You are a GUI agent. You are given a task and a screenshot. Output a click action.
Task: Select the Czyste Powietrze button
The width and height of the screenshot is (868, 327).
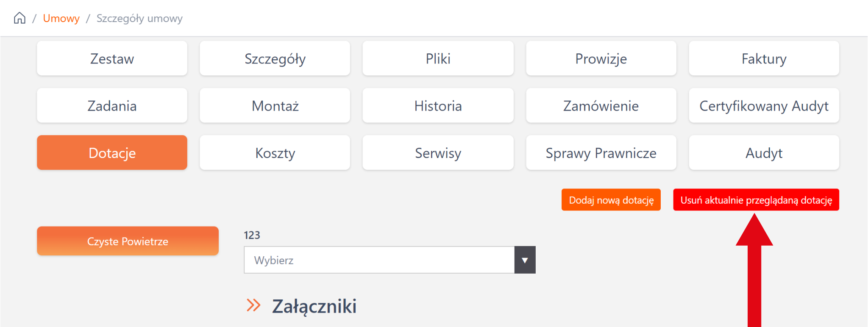pyautogui.click(x=128, y=241)
